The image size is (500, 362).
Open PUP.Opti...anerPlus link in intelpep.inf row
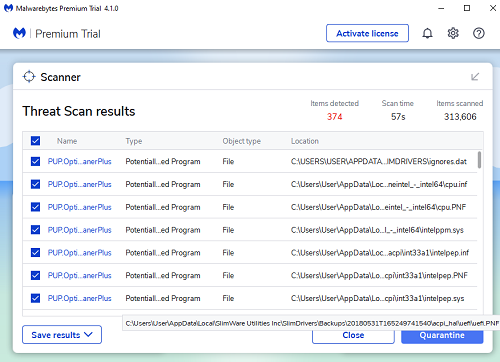79,253
